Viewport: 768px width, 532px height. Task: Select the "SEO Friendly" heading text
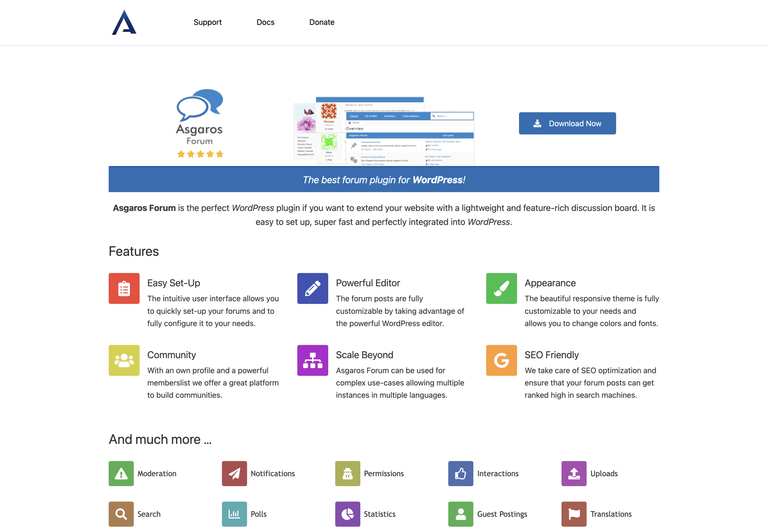[x=552, y=355]
